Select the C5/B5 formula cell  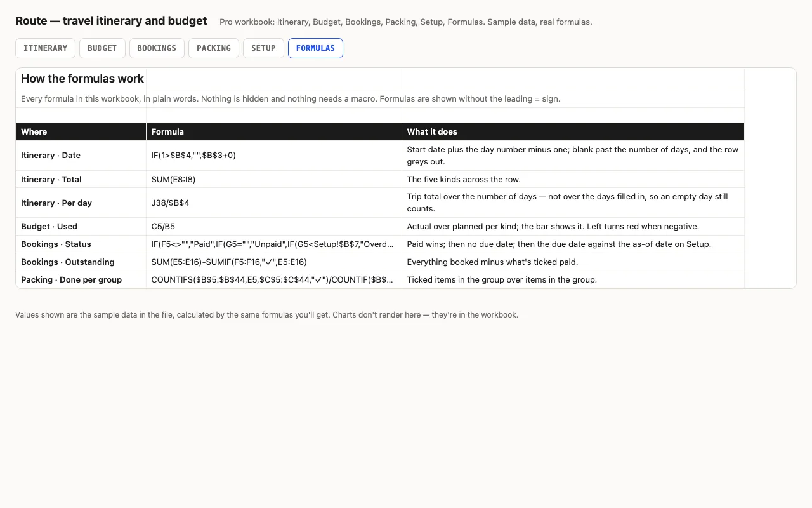[x=274, y=226]
